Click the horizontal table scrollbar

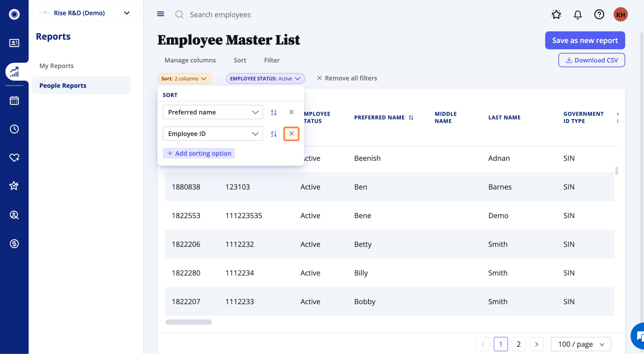(189, 322)
